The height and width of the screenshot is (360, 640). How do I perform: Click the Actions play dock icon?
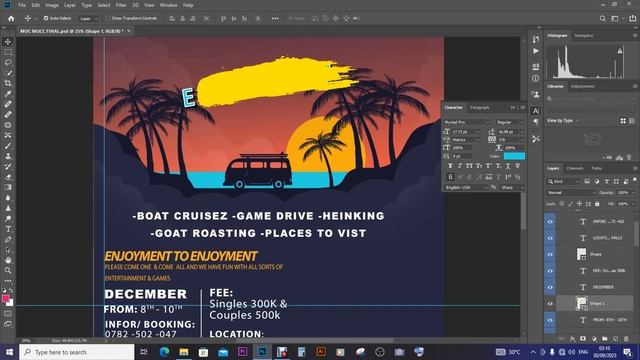[536, 51]
